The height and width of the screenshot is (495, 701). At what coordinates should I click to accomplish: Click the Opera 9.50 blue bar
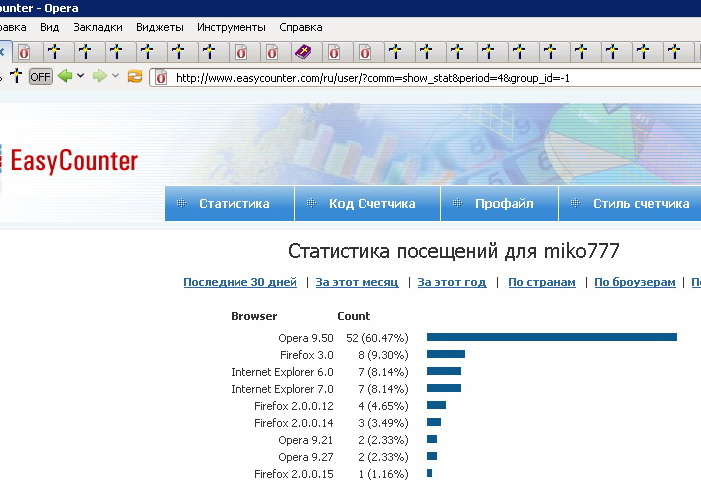point(551,337)
